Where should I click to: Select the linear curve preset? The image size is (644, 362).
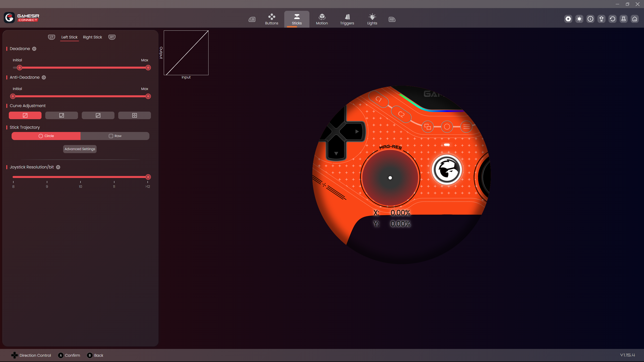[x=25, y=115]
